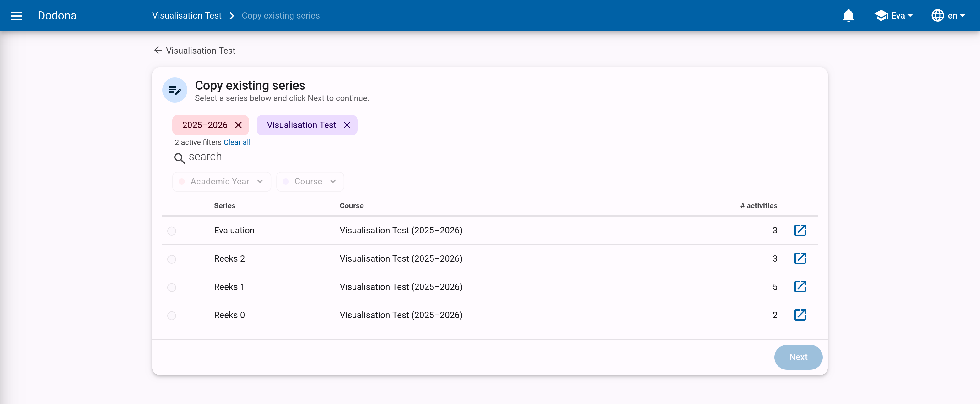Click the course cell in Reeks 0 row
Viewport: 980px width, 404px height.
tap(401, 315)
